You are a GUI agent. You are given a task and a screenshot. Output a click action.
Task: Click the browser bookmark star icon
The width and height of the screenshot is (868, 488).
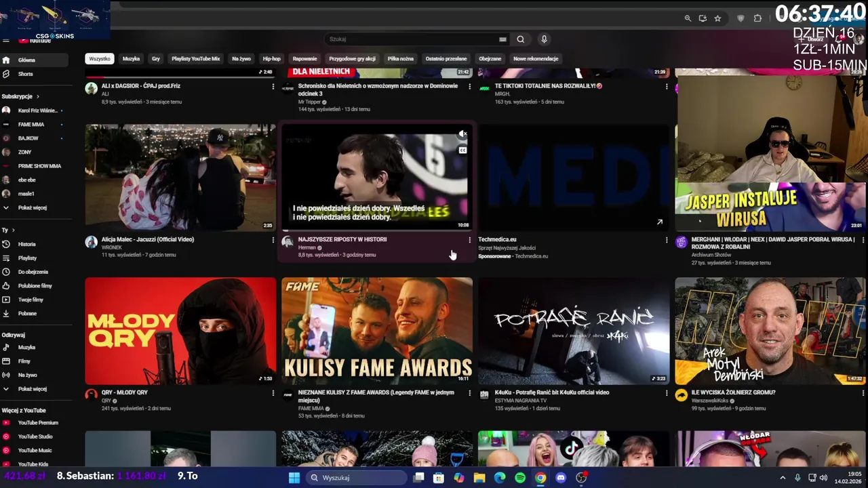click(x=717, y=18)
